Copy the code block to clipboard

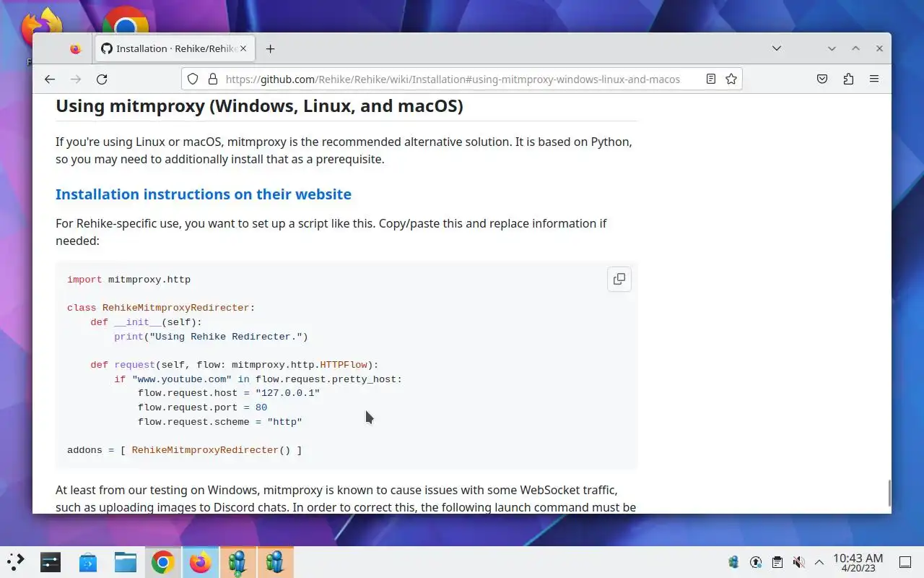[619, 280]
